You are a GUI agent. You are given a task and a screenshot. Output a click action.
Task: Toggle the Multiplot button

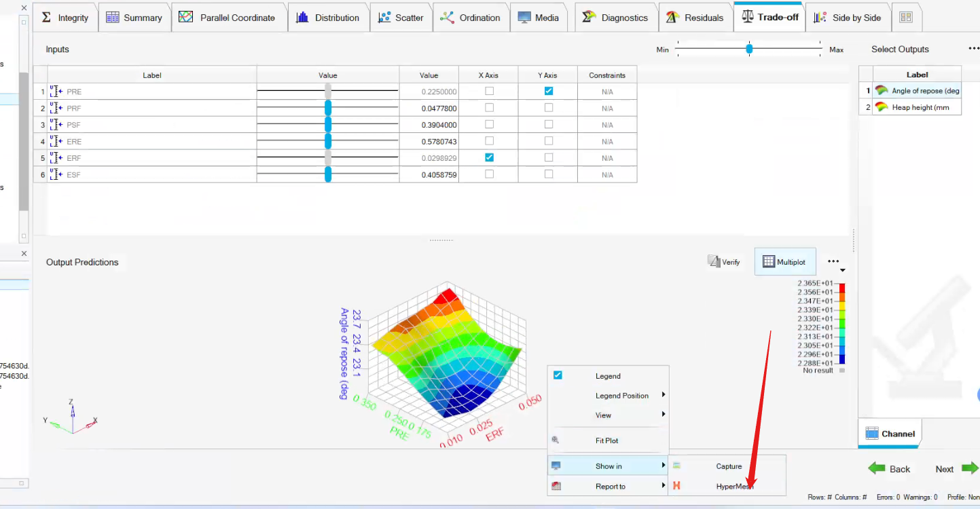click(785, 262)
